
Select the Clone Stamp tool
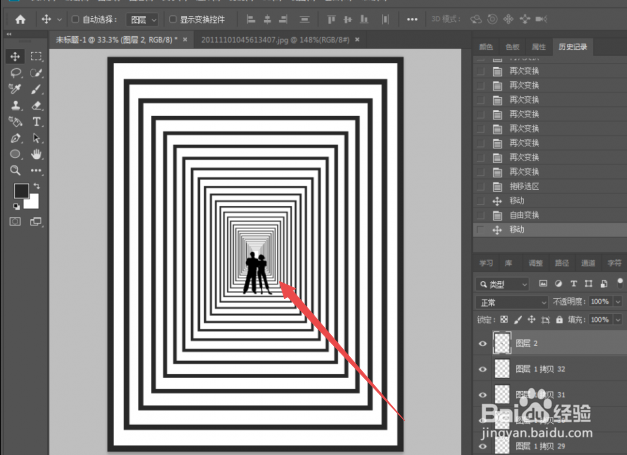pyautogui.click(x=15, y=106)
